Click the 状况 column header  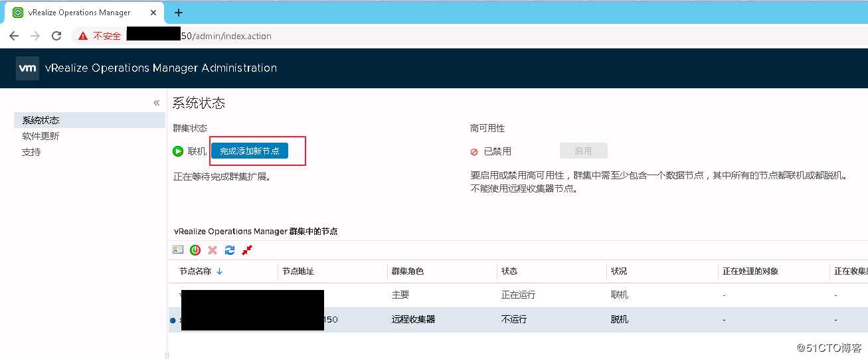click(x=619, y=271)
